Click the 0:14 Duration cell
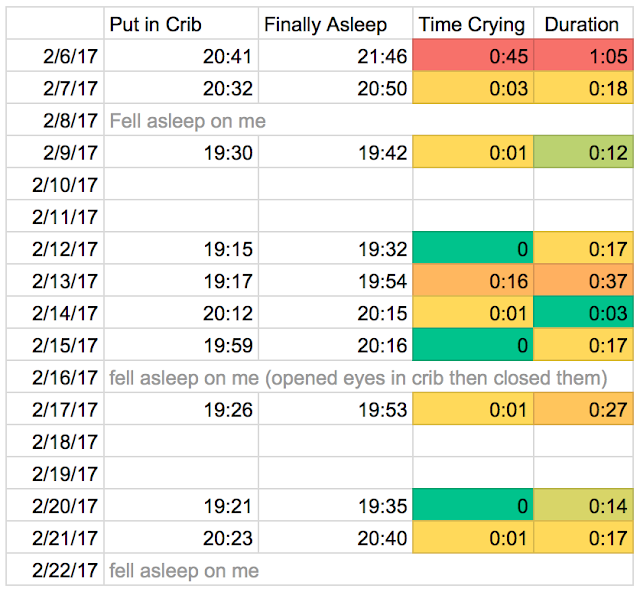The height and width of the screenshot is (592, 640). coord(582,507)
